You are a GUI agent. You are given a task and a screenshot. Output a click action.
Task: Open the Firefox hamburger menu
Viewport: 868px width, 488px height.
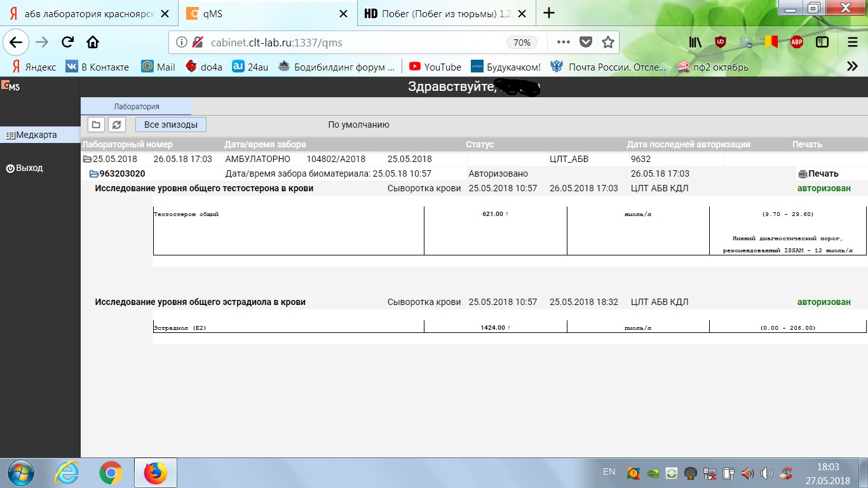[x=851, y=41]
